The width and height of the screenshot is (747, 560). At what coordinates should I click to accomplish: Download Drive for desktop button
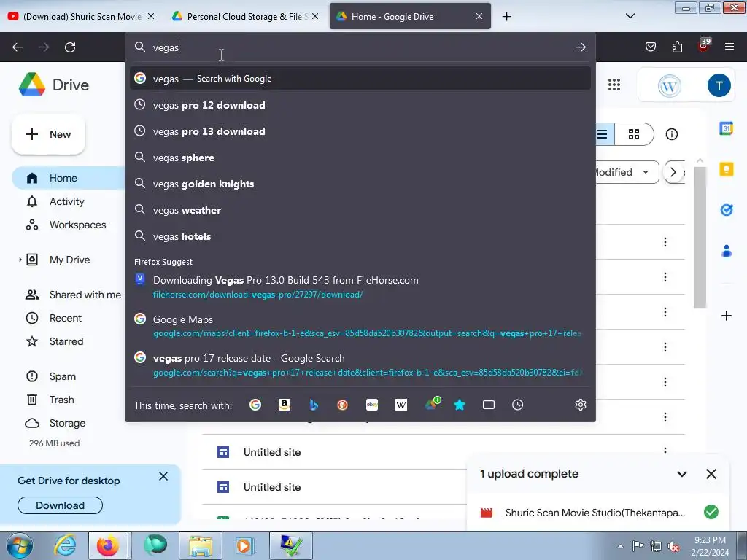pos(60,505)
